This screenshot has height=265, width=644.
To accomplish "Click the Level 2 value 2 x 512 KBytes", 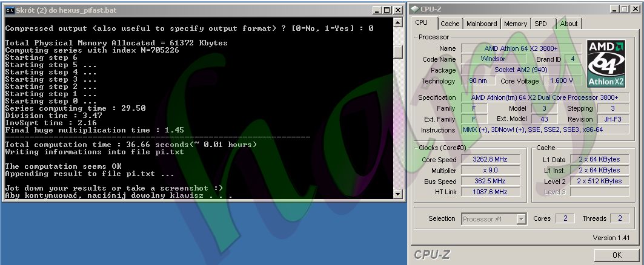I will [599, 182].
